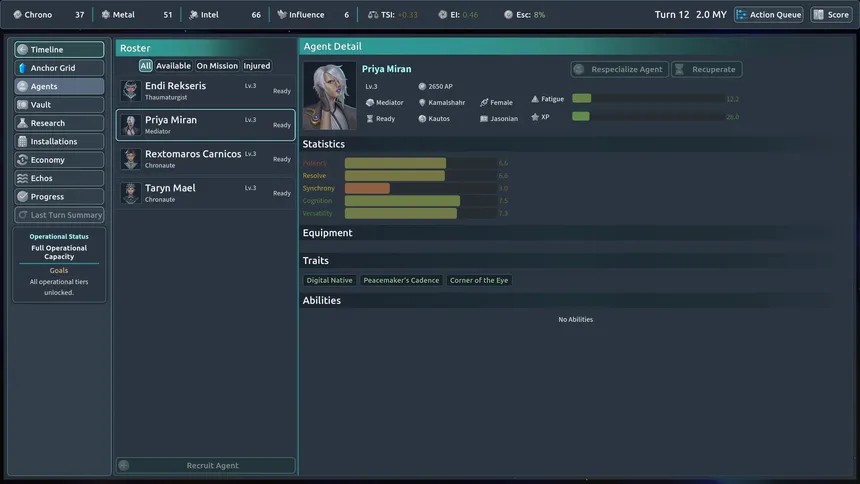Filter roster by Available agents
This screenshot has width=860, height=484.
point(173,66)
